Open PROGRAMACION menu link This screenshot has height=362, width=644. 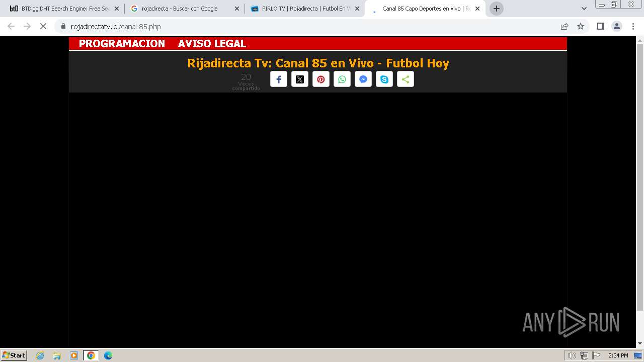click(x=122, y=44)
